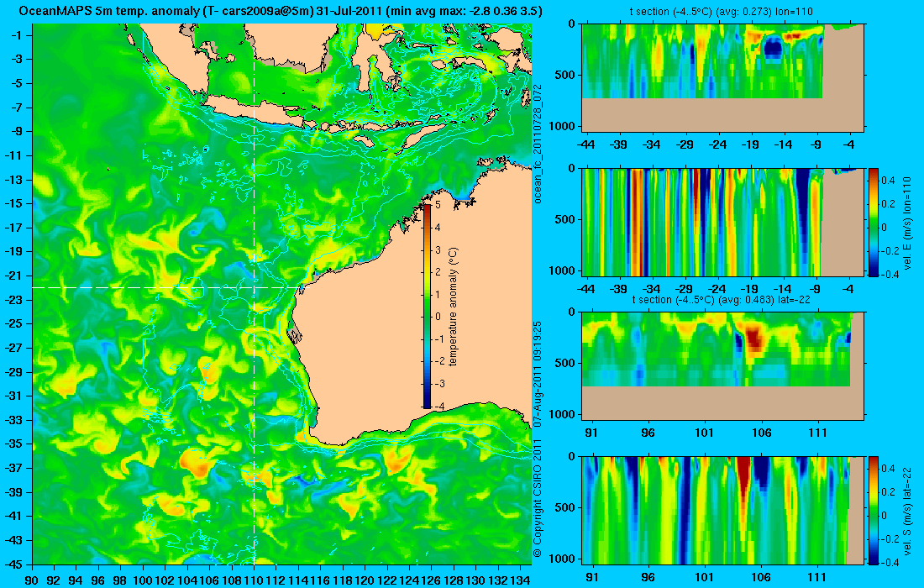Open the lat=-22 southward velocity section plot
The image size is (924, 588).
pos(723,510)
